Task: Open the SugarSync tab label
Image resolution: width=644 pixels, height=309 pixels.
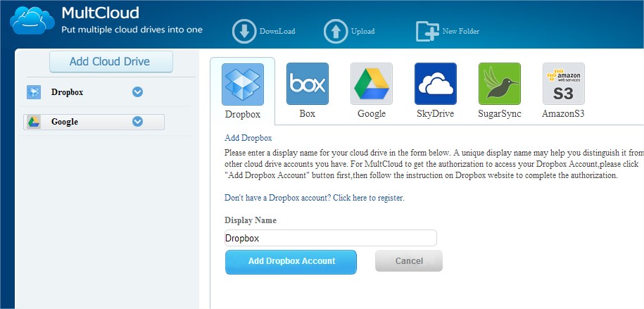Action: pyautogui.click(x=500, y=114)
